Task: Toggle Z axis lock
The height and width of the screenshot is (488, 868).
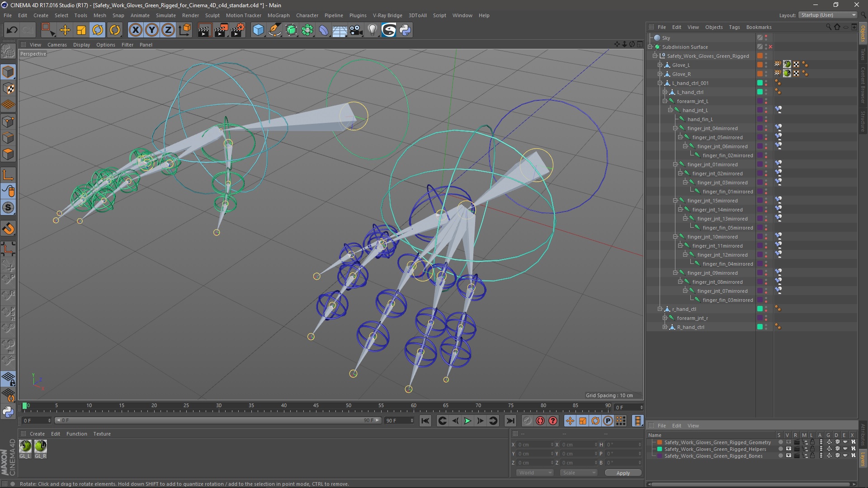Action: click(x=168, y=30)
